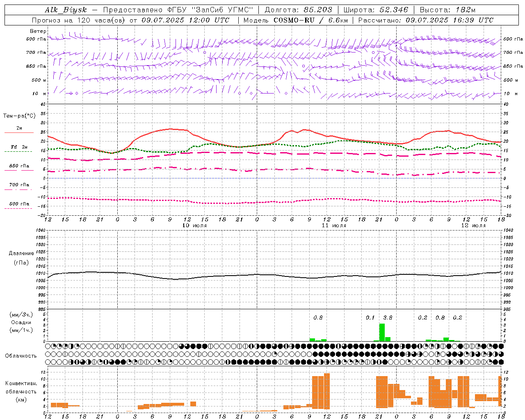Click left '850 гПа' wind level label

pos(36,66)
